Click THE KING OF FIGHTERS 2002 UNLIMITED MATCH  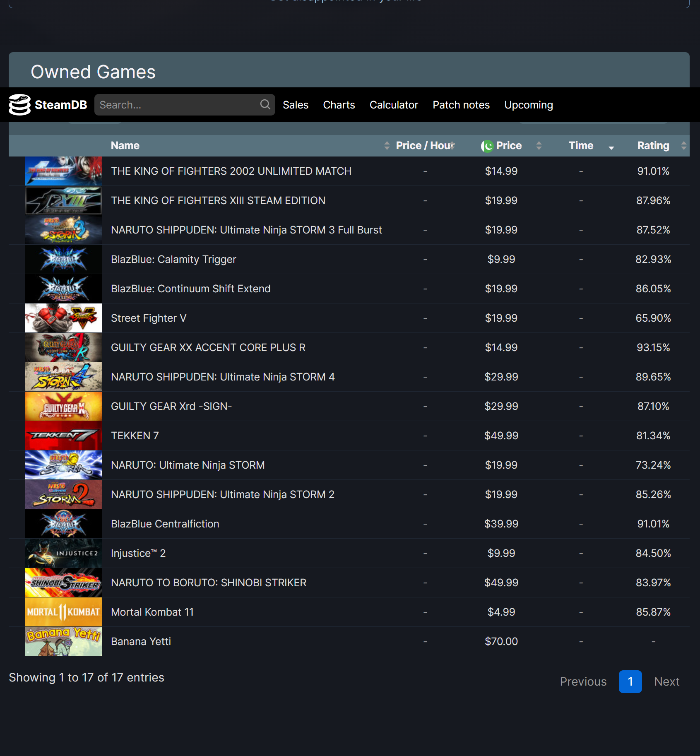click(231, 171)
